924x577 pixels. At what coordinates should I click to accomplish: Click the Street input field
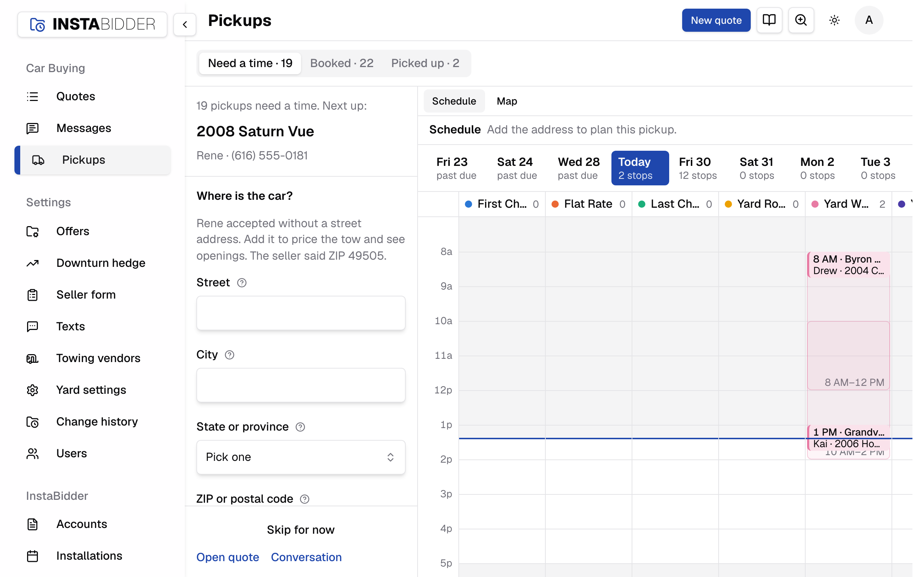[301, 313]
